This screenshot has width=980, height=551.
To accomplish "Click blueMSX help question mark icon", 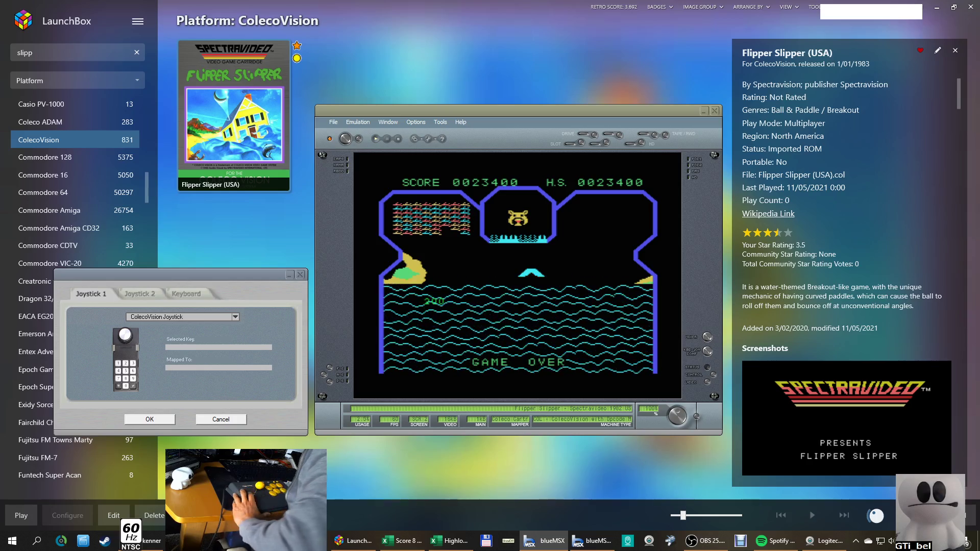I will click(x=442, y=139).
